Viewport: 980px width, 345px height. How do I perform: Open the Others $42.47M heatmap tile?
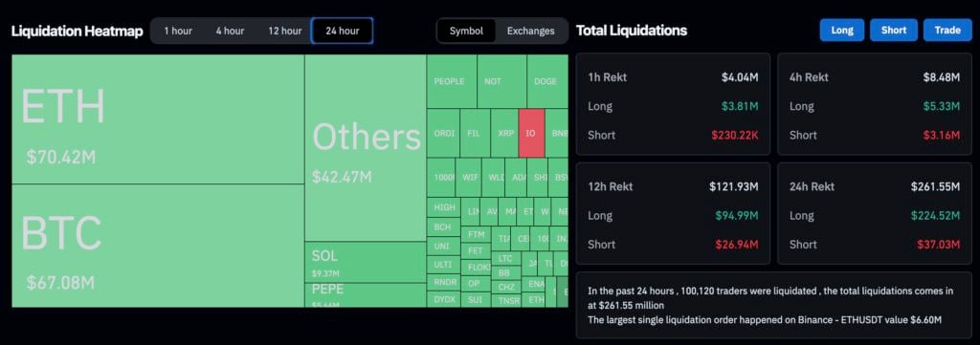[366, 148]
